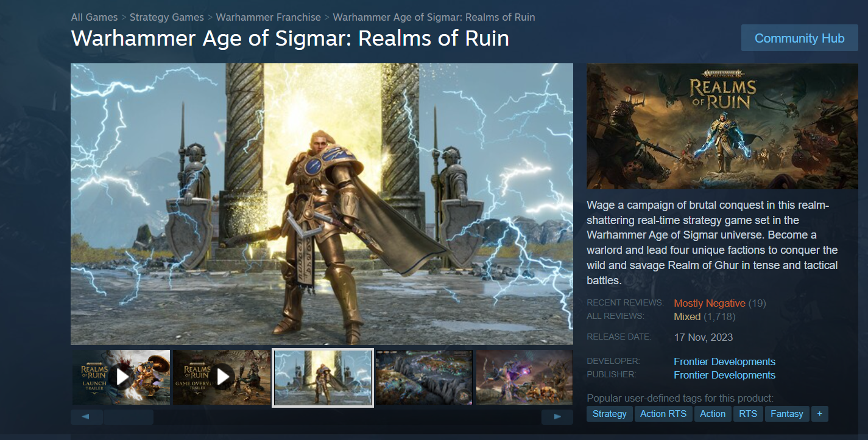Click the Fantasy tag
The width and height of the screenshot is (868, 440).
(x=787, y=414)
